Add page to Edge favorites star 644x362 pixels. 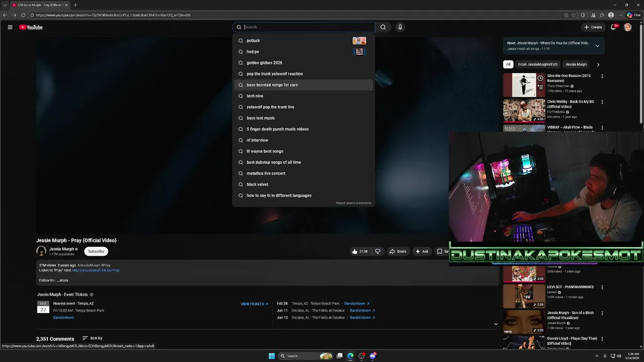click(574, 15)
